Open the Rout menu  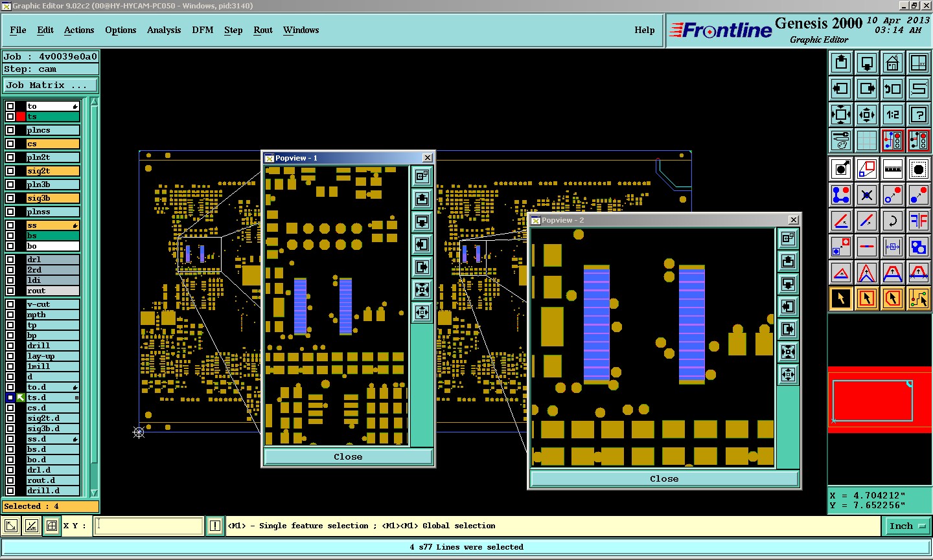tap(263, 30)
